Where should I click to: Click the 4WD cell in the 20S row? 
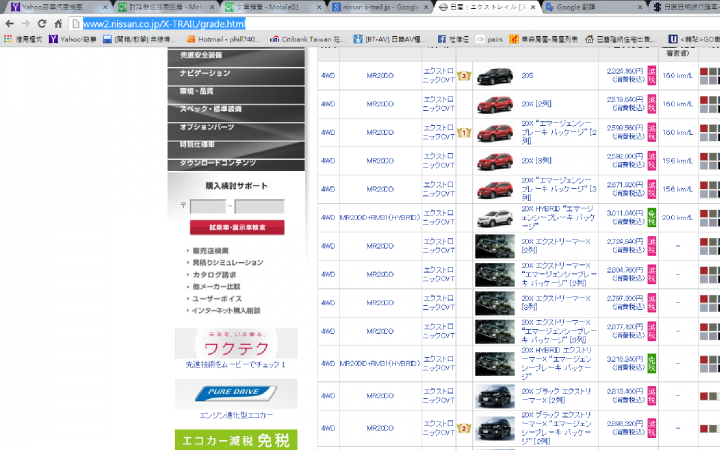(x=328, y=75)
